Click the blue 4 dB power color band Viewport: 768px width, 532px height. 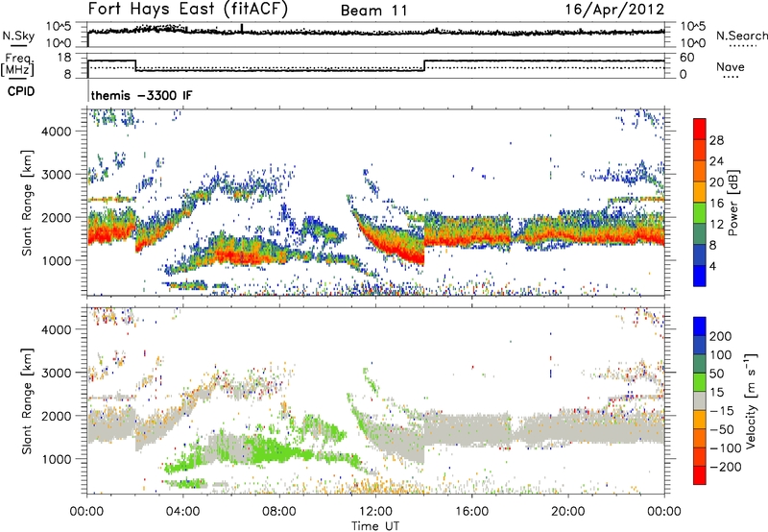pos(700,276)
